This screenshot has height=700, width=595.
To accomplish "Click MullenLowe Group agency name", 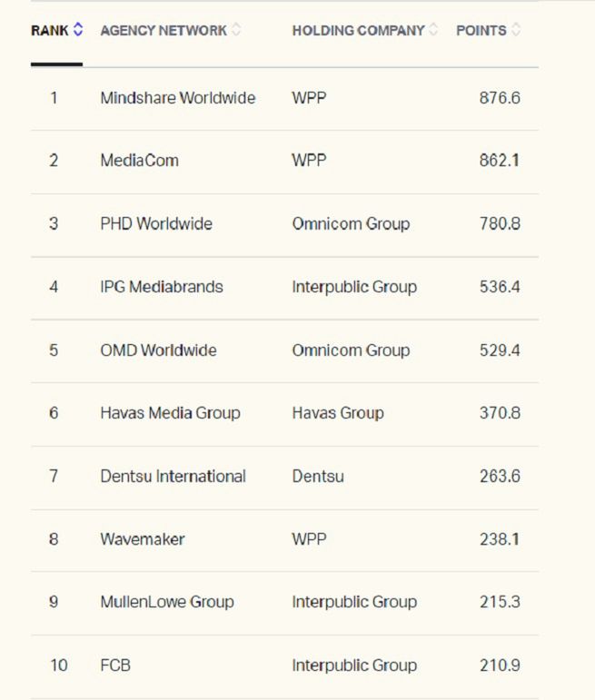I will click(167, 602).
